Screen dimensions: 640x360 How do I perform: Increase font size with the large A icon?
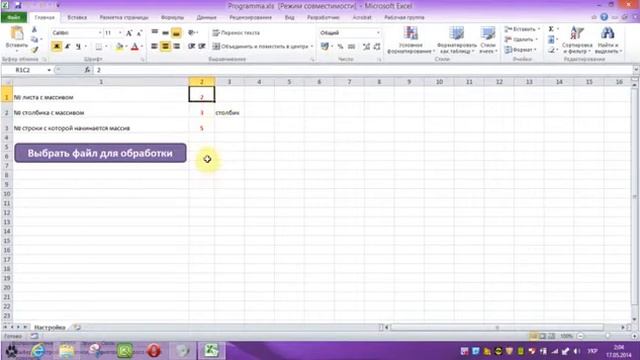[129, 33]
